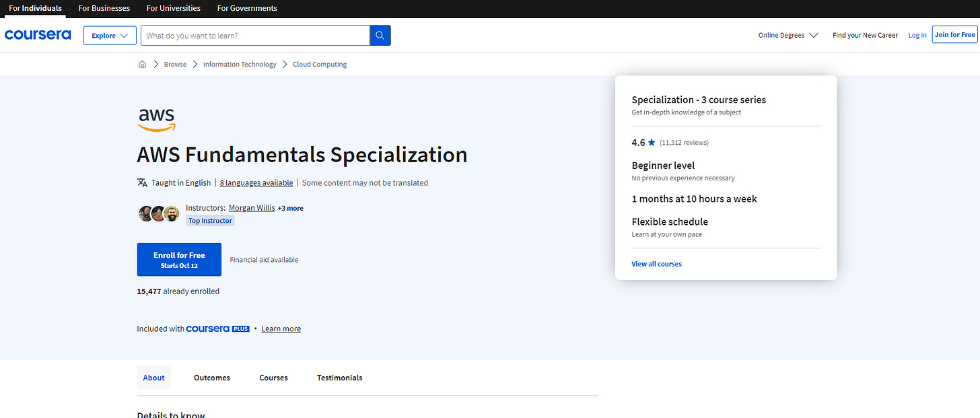Switch to For Governments tab

pyautogui.click(x=247, y=8)
